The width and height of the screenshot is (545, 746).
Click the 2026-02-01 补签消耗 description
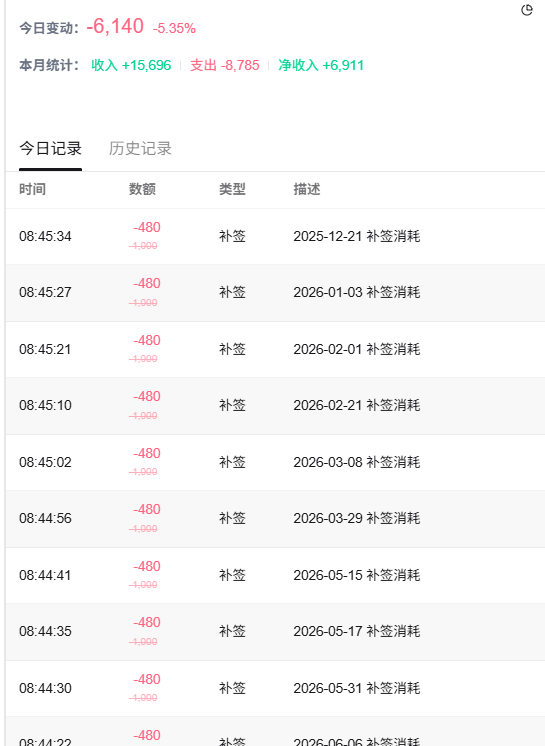357,349
